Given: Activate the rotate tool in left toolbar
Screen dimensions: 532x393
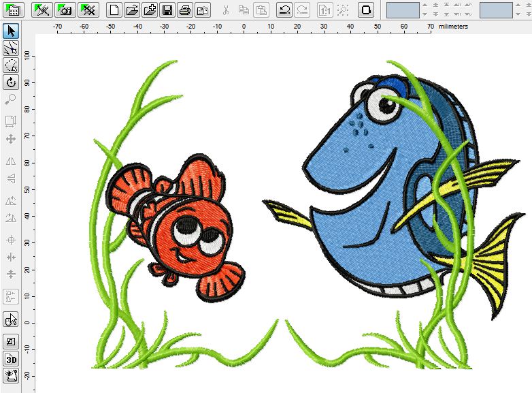Looking at the screenshot, I should click(x=11, y=82).
